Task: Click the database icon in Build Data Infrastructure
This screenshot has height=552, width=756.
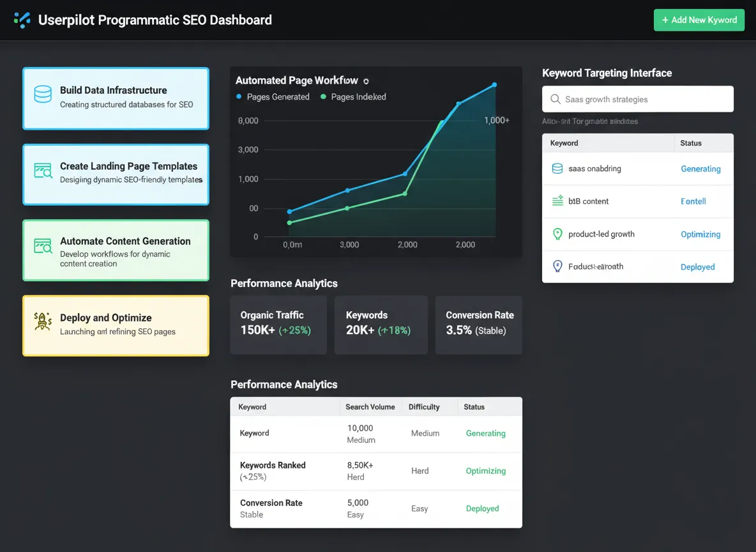Action: [43, 95]
